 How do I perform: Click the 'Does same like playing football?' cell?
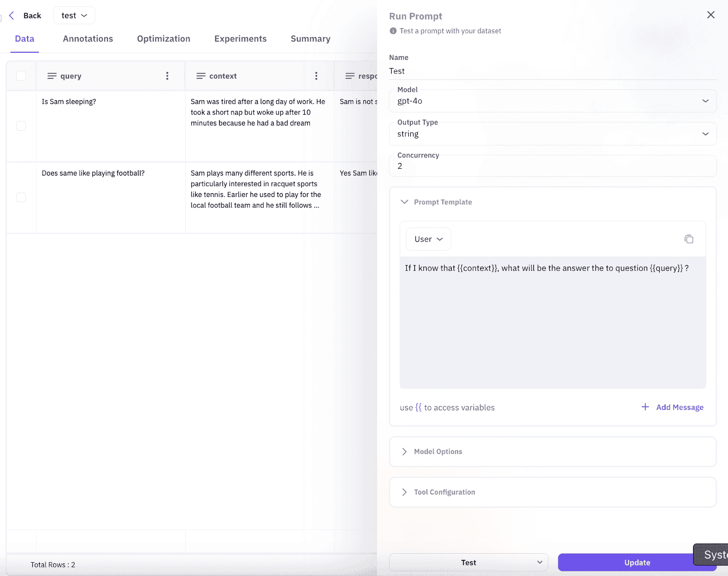111,197
